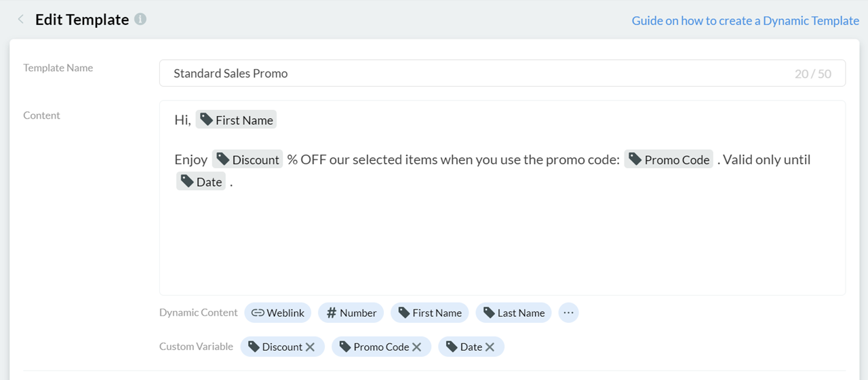Viewport: 868px width, 380px height.
Task: Open the Dynamic Template guide link
Action: [x=745, y=20]
